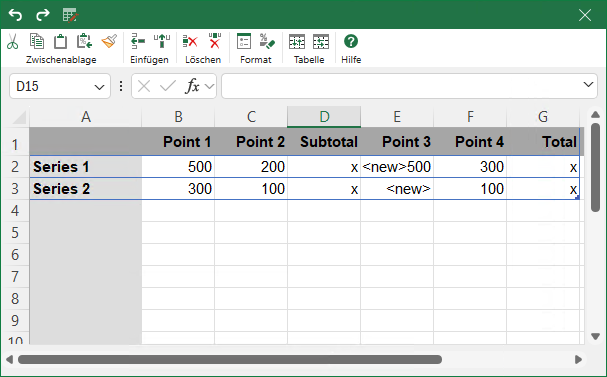Screen dimensions: 607x377
Task: Click the D15 name box text
Action: pos(27,86)
